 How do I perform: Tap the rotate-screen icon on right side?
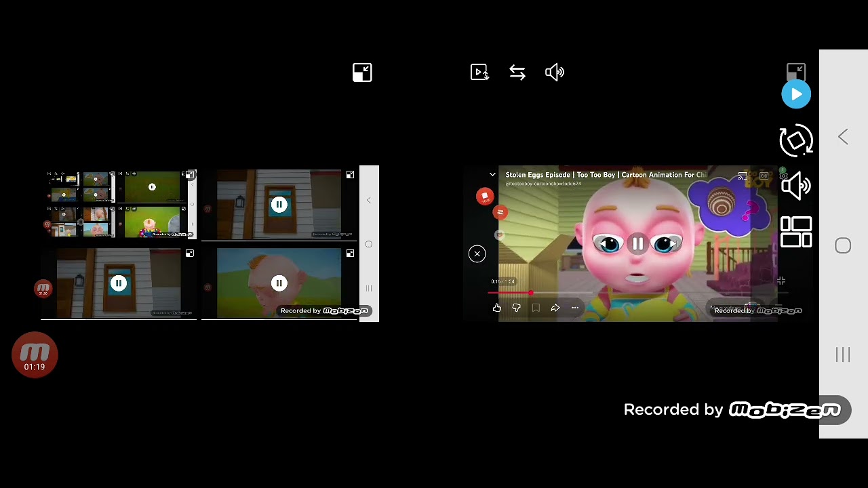point(796,140)
